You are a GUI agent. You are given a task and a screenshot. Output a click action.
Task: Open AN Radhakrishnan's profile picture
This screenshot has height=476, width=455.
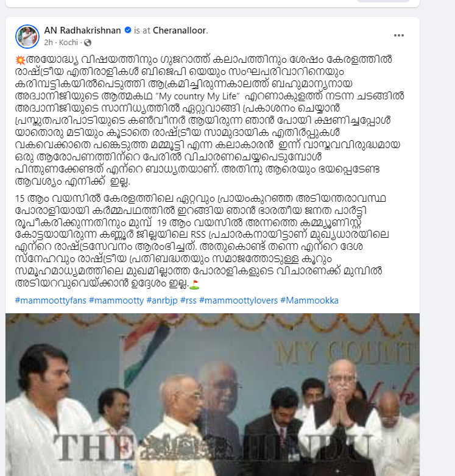(x=27, y=37)
